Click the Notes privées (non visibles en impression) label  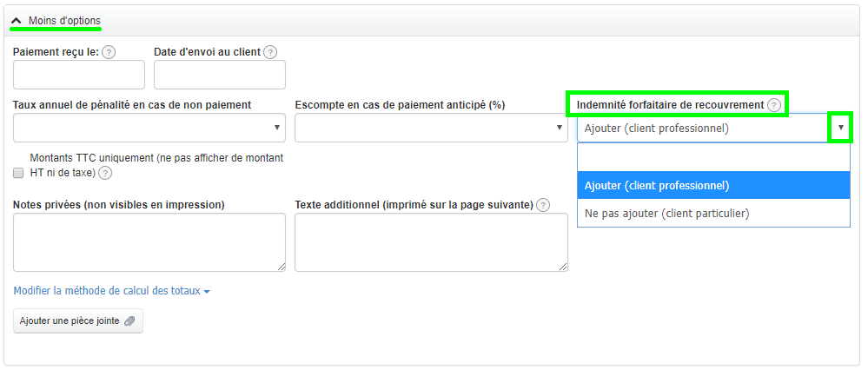click(119, 205)
